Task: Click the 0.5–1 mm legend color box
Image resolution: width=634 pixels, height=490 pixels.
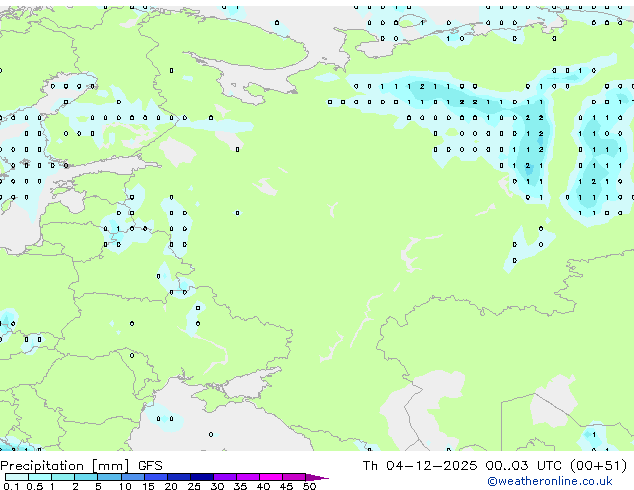Action: click(40, 477)
